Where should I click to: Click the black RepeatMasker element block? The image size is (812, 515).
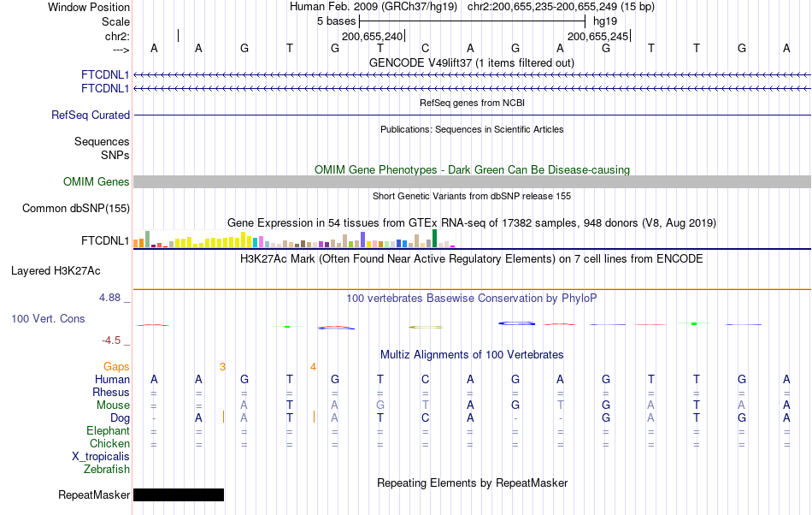pyautogui.click(x=179, y=494)
